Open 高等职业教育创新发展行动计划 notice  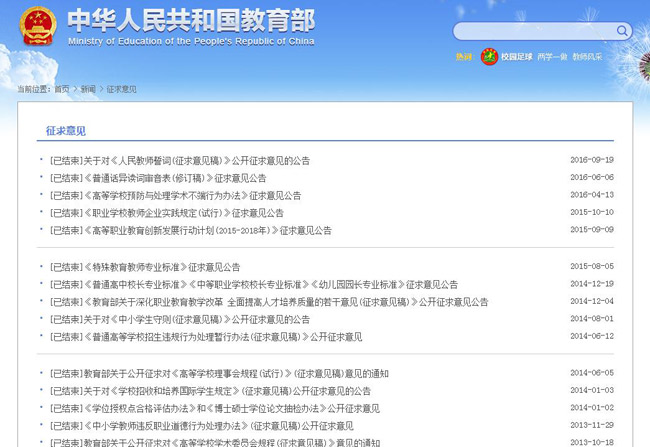click(190, 230)
